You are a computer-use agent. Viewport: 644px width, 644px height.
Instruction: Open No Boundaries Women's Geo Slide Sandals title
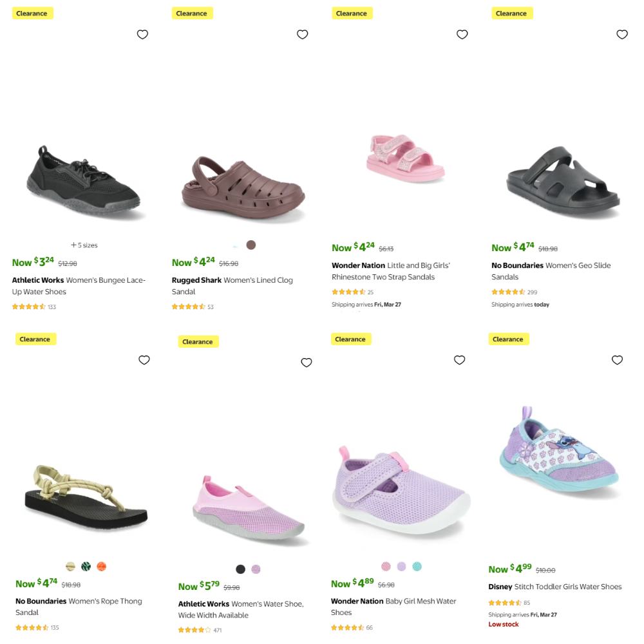[551, 271]
